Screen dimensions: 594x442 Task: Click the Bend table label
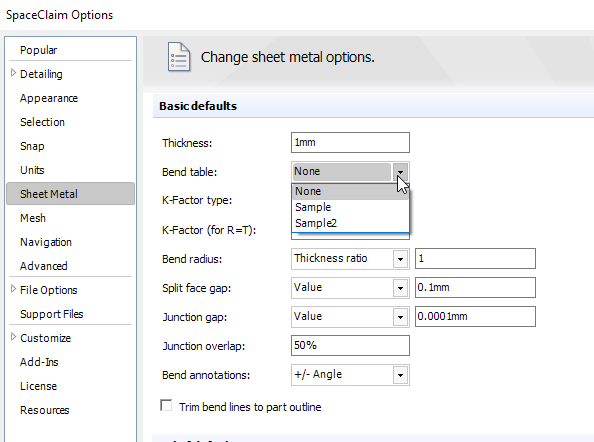(189, 172)
